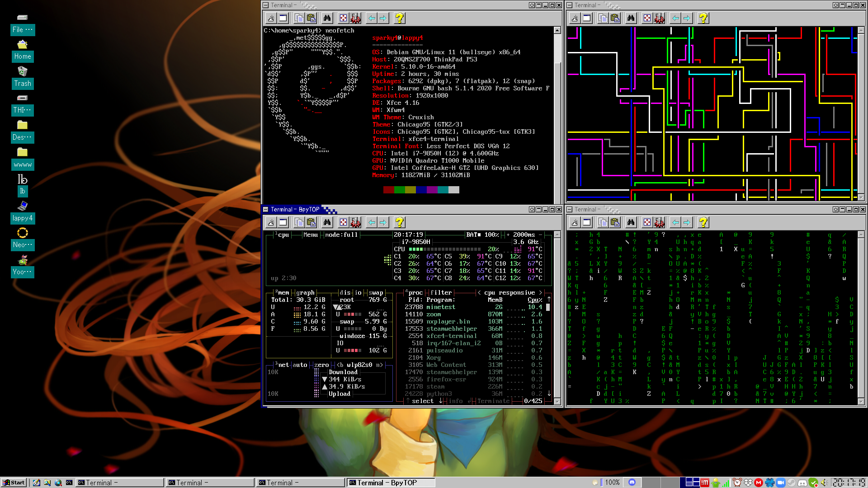The width and height of the screenshot is (868, 488).
Task: Open the Zoom icon in the system tray
Action: tap(780, 483)
